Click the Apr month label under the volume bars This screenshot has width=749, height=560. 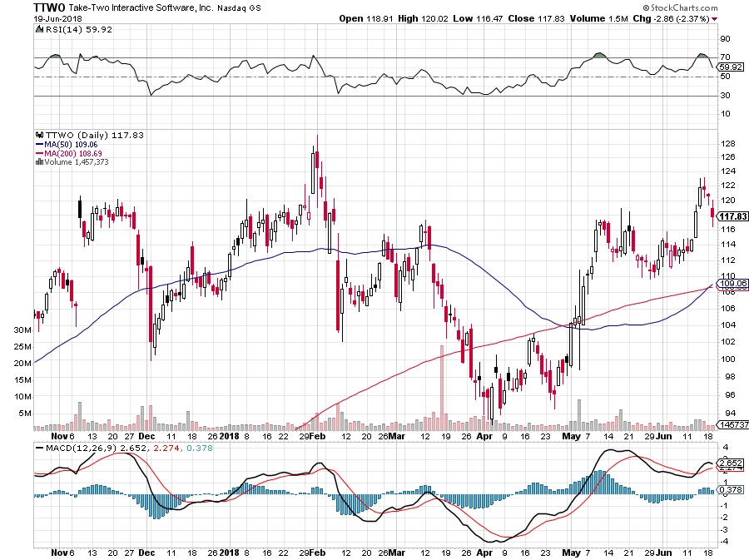point(484,436)
